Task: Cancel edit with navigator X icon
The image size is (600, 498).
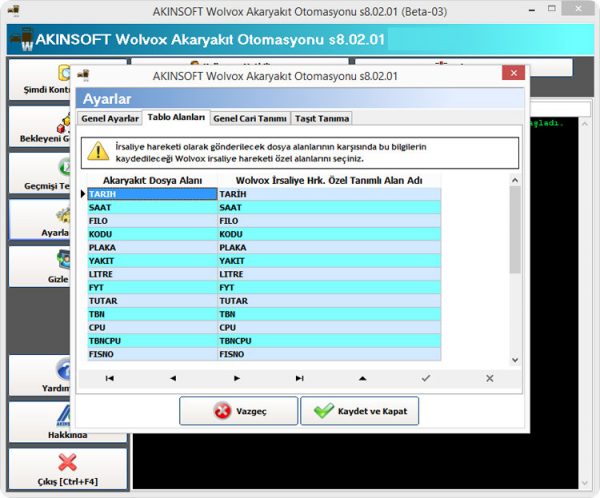Action: point(489,378)
